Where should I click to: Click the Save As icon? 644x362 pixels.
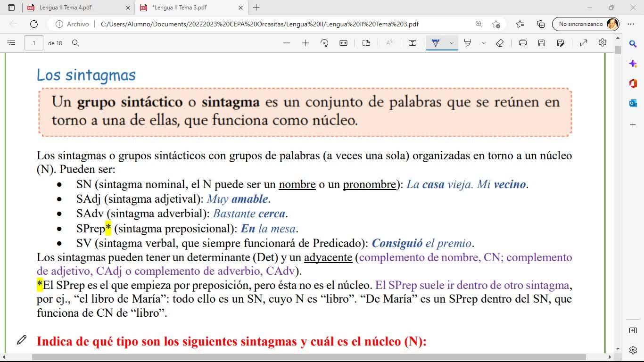[561, 43]
